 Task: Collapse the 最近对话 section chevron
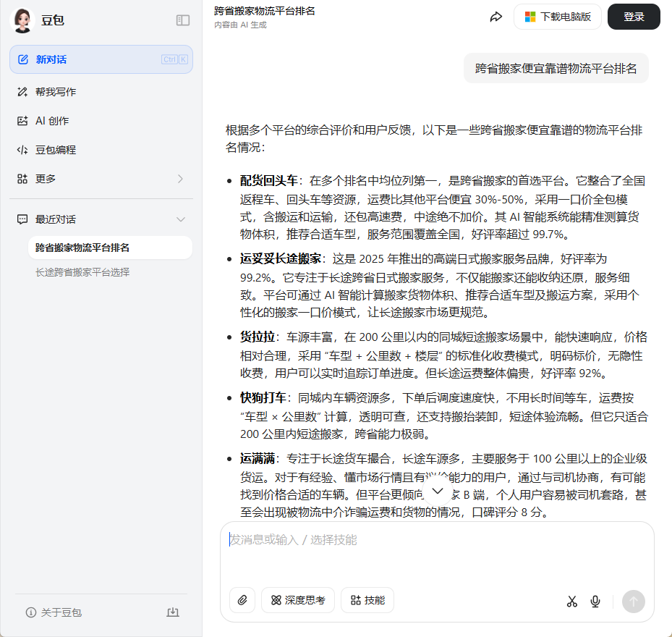click(181, 219)
